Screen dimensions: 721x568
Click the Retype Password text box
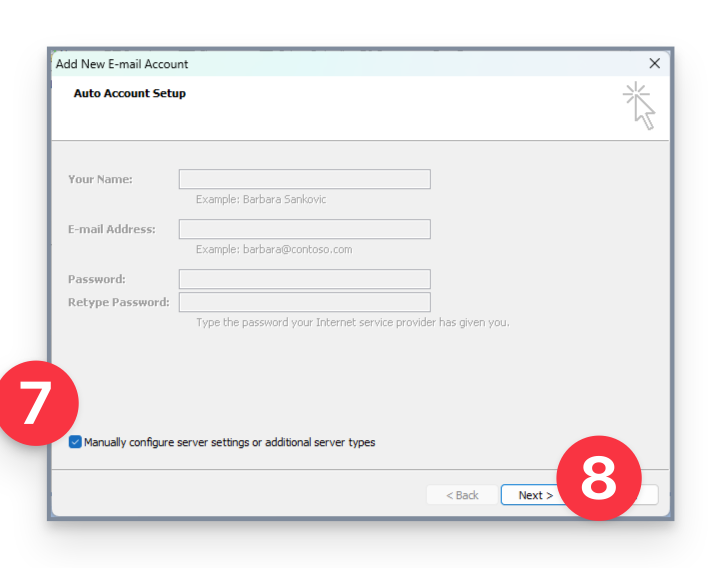304,302
